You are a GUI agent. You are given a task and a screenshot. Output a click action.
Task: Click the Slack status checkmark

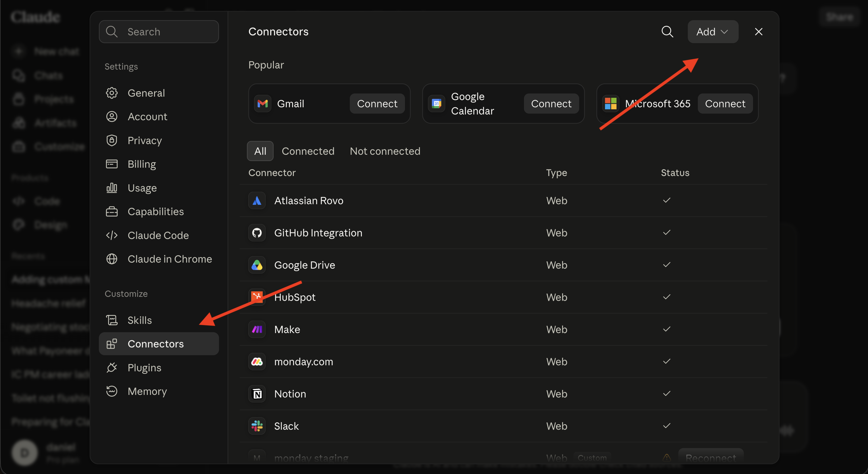point(667,425)
